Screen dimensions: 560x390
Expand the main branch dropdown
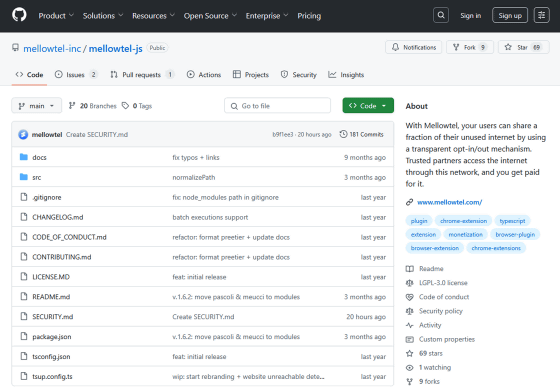pyautogui.click(x=36, y=106)
